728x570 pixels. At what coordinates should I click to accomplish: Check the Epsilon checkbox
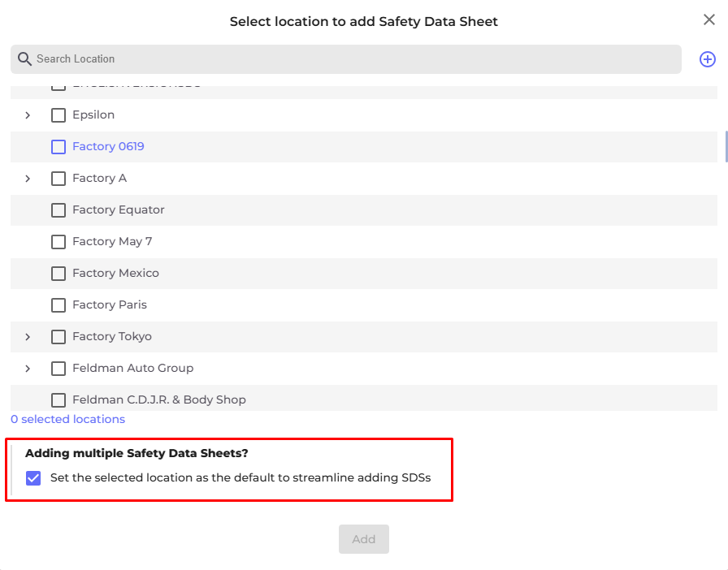point(58,115)
